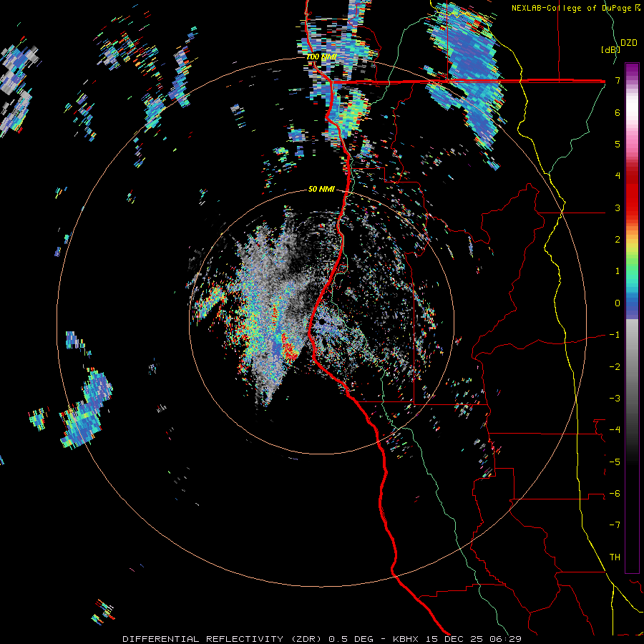
Task: Click the -2 value on color scale
Action: (x=615, y=366)
